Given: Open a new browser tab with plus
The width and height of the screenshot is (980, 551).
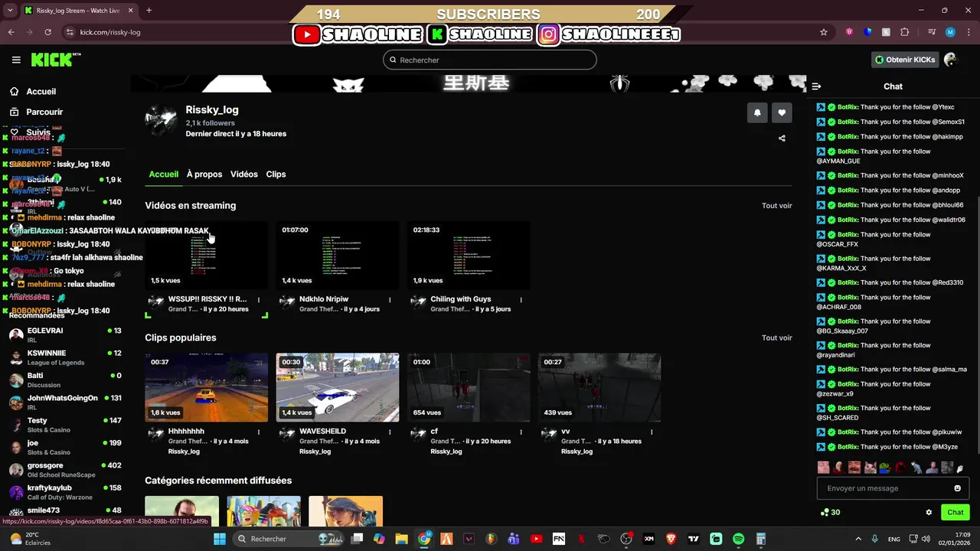Looking at the screenshot, I should pos(149,11).
